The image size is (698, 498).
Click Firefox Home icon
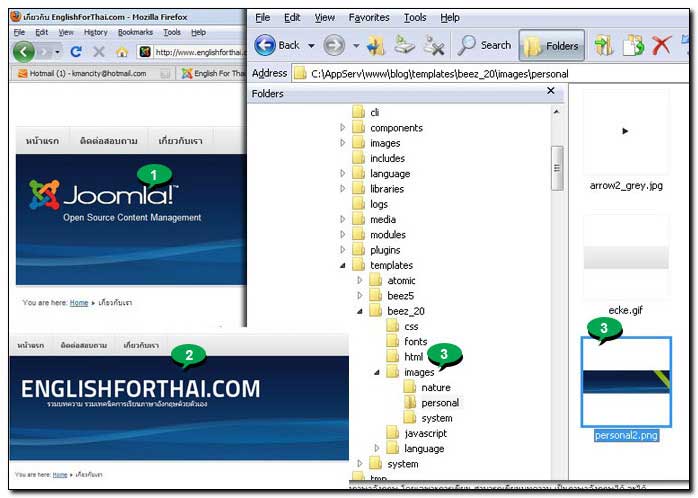coord(122,53)
